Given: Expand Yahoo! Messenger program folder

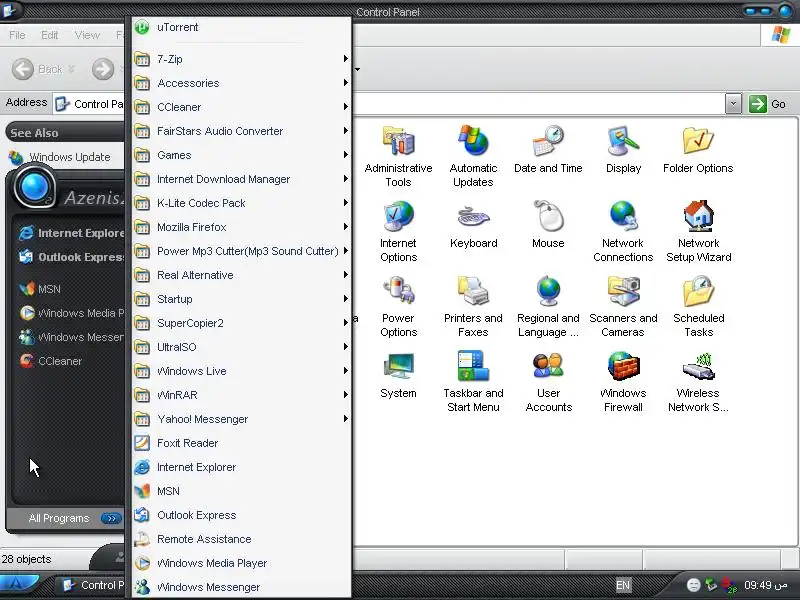Looking at the screenshot, I should tap(242, 418).
